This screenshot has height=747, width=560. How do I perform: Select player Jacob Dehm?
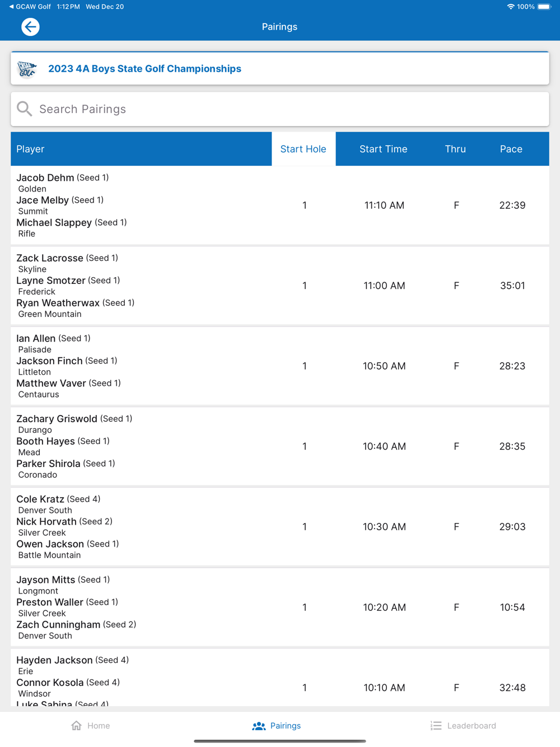coord(45,178)
